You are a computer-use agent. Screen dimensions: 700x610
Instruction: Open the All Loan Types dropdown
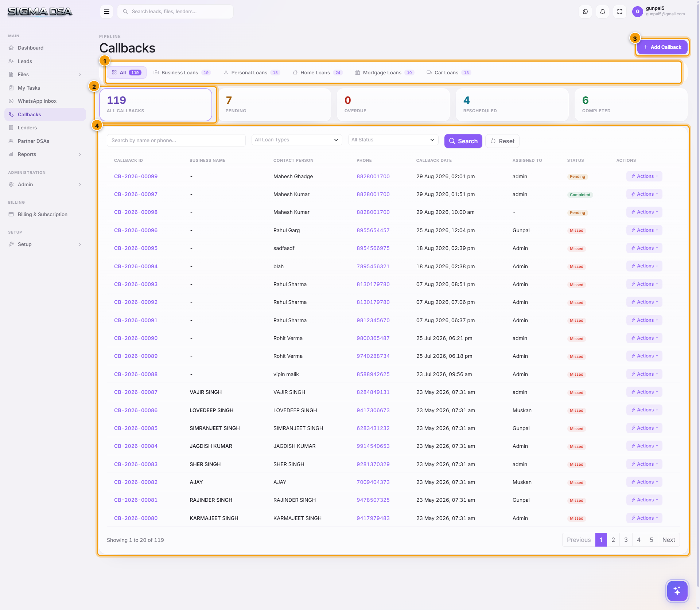coord(297,140)
